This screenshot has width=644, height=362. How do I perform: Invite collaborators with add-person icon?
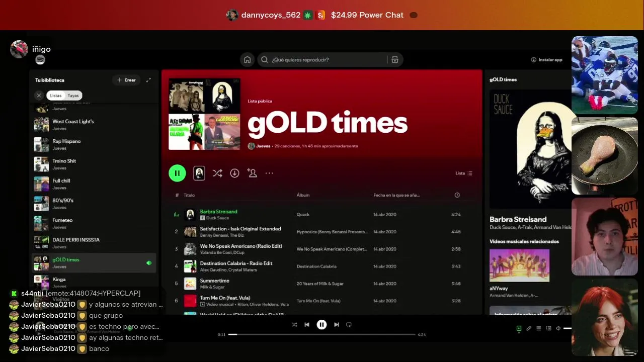click(x=252, y=173)
